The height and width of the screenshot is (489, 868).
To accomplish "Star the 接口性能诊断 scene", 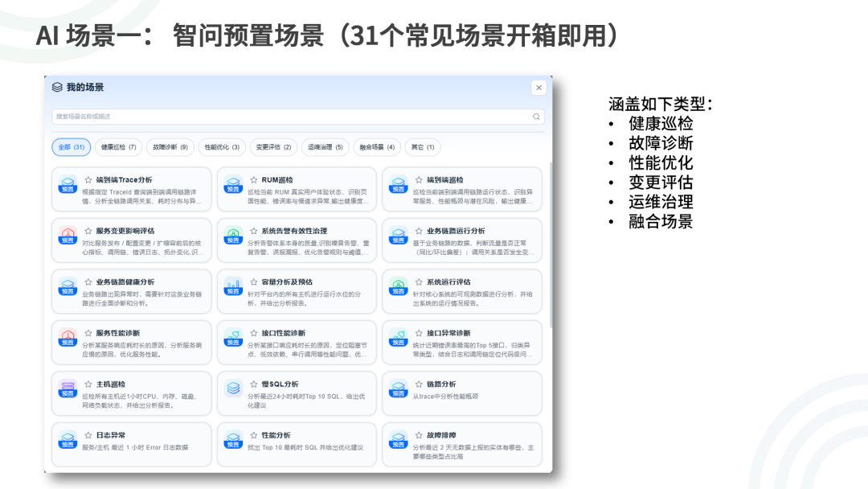I will 253,333.
